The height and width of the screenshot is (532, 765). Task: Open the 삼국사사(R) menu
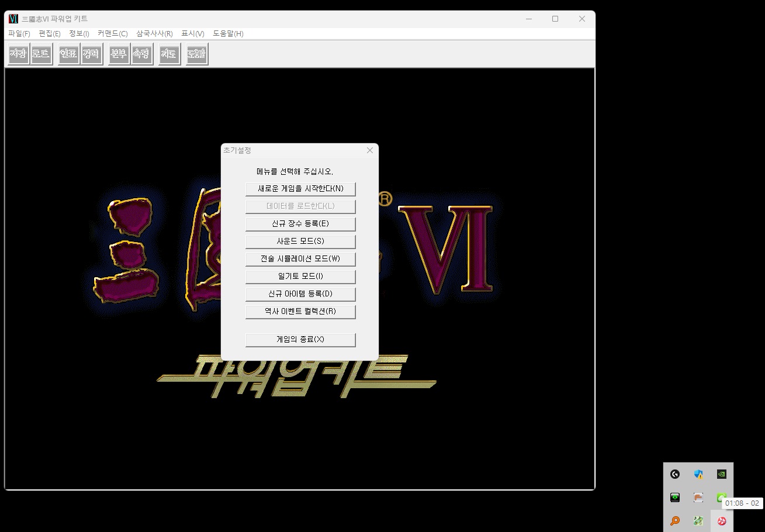(x=154, y=34)
